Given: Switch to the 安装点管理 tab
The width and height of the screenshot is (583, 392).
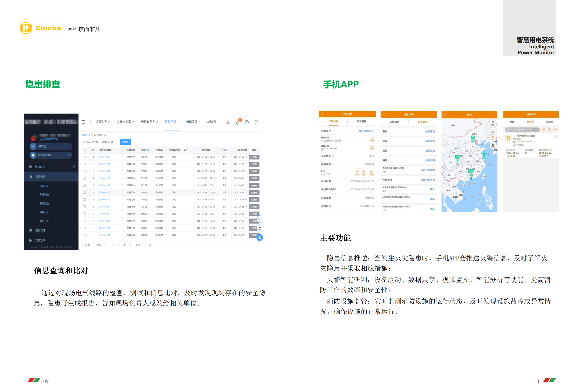Looking at the screenshot, I should click(x=124, y=122).
